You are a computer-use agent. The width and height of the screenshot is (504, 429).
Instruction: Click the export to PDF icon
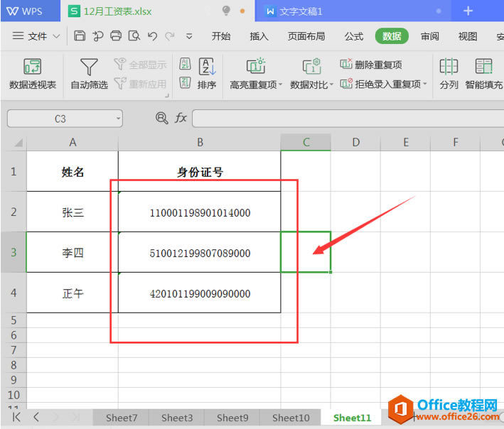pos(97,36)
